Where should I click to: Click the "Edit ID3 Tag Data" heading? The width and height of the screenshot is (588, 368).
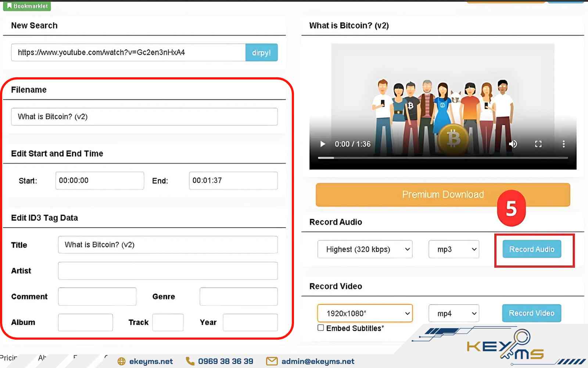click(x=44, y=218)
